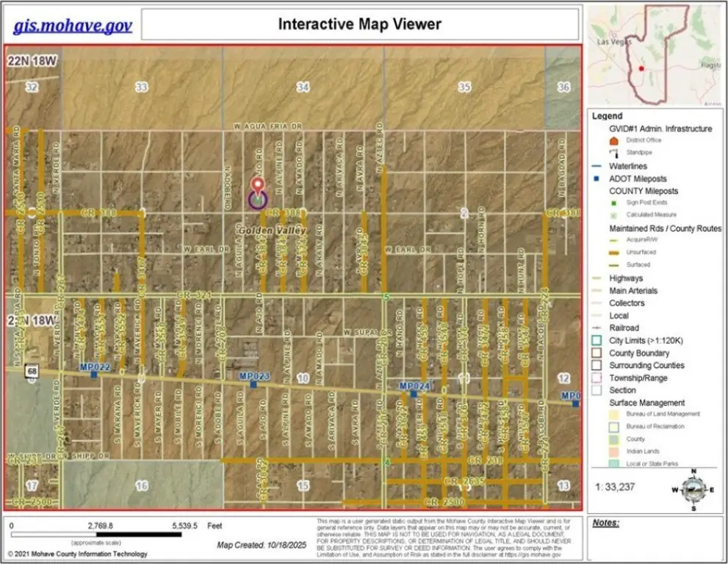The height and width of the screenshot is (564, 728).
Task: Select the MP024 milepost blue square marker
Action: (413, 394)
